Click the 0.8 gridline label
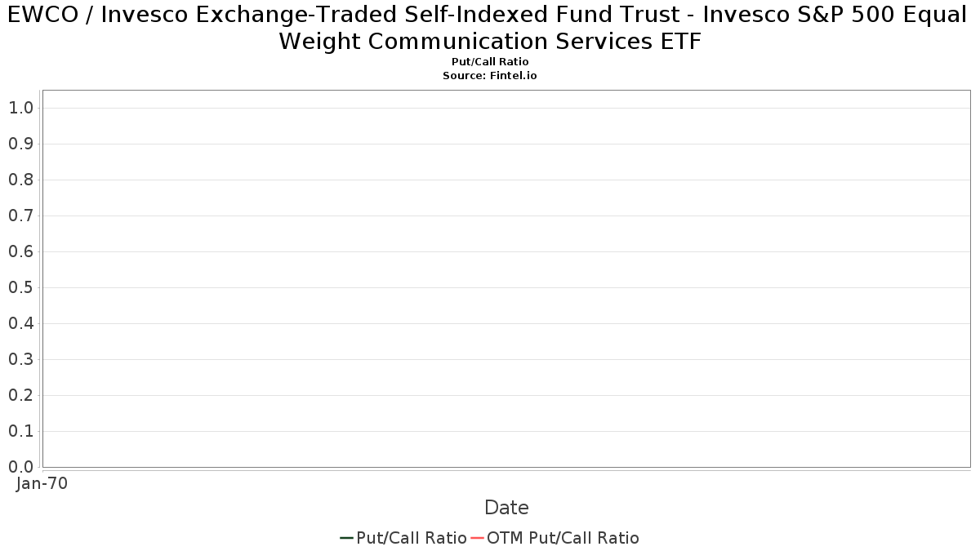Image resolution: width=980 pixels, height=551 pixels. 20,180
